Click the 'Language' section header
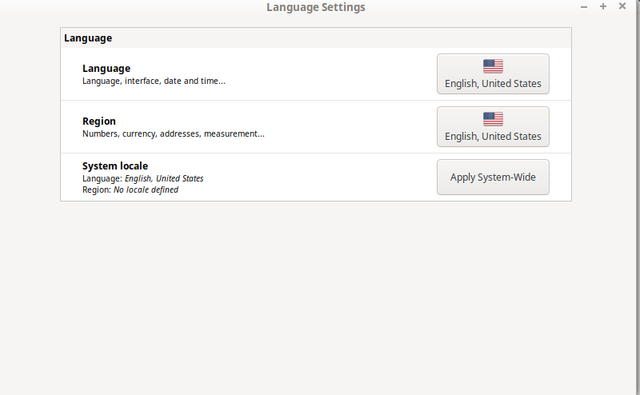Image resolution: width=640 pixels, height=395 pixels. point(88,38)
